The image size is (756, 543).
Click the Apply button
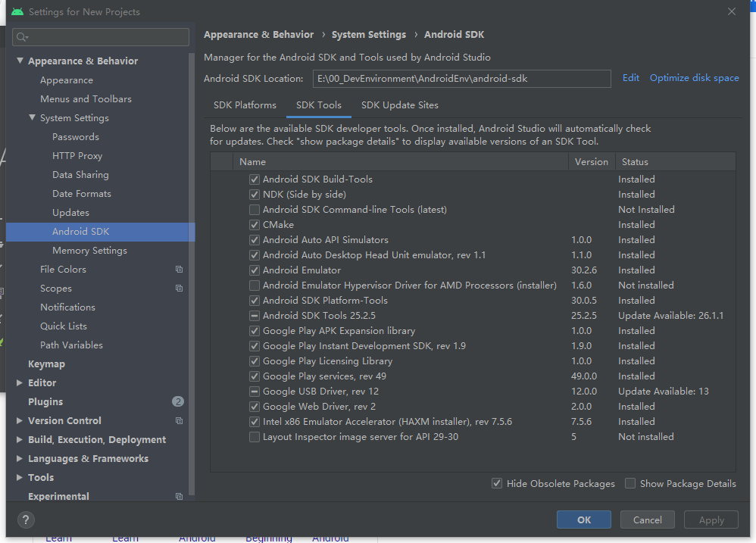coord(711,520)
